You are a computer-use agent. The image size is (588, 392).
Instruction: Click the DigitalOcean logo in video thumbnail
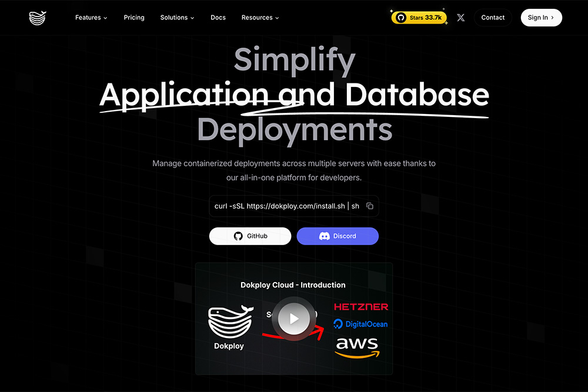pos(360,324)
